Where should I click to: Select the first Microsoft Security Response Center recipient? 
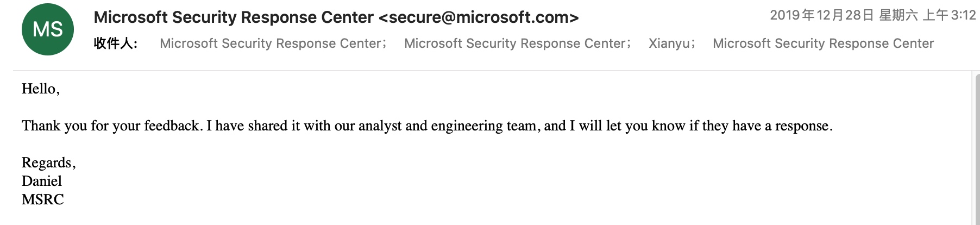[271, 43]
